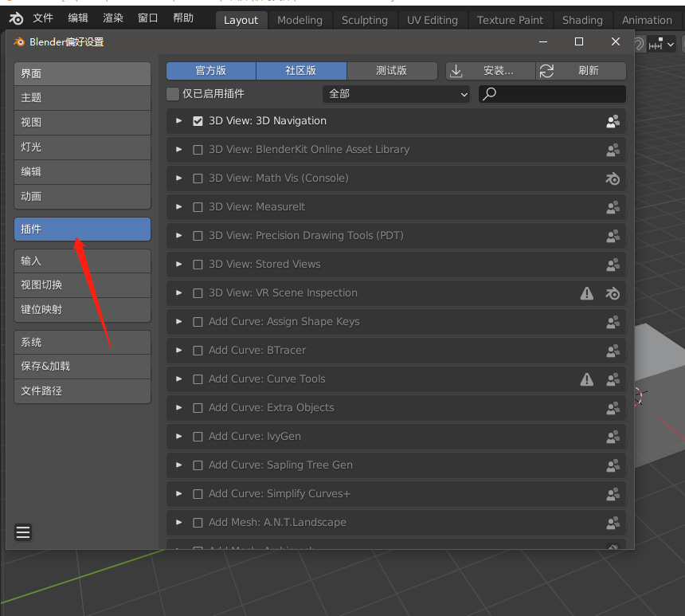
Task: Click the magnifier icon in the search field
Action: (x=490, y=93)
